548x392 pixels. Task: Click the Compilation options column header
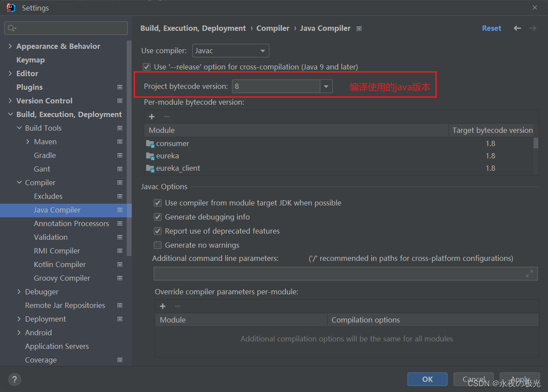point(433,320)
